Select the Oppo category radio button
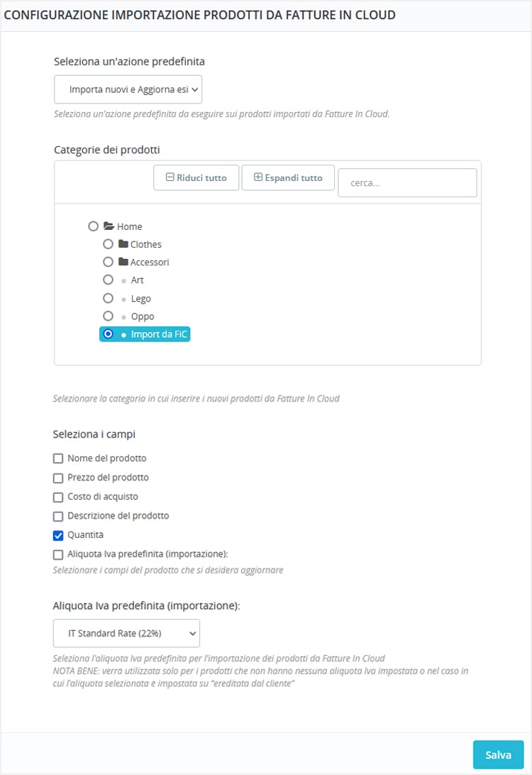Viewport: 532px width, 775px height. click(108, 317)
